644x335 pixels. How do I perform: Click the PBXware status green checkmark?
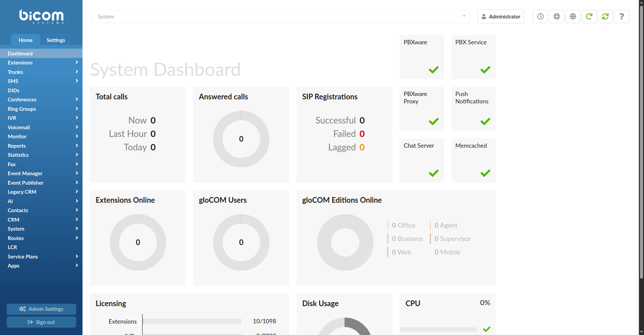click(434, 70)
